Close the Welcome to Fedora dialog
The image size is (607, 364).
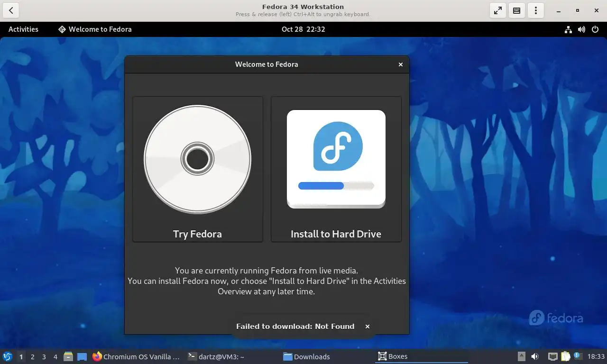click(x=401, y=64)
